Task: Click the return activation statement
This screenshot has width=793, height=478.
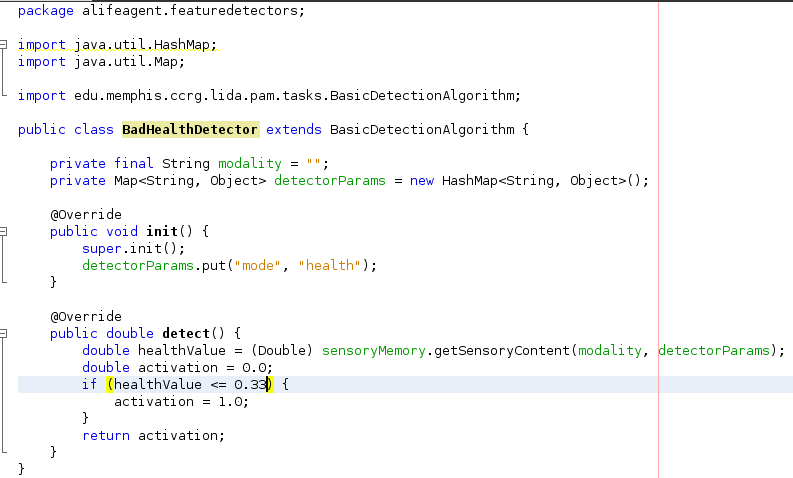Action: pyautogui.click(x=153, y=436)
